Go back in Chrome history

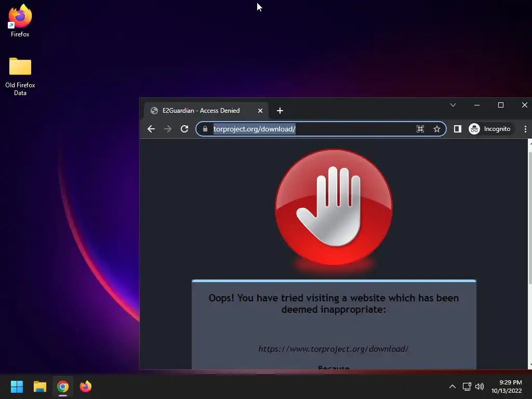(151, 129)
